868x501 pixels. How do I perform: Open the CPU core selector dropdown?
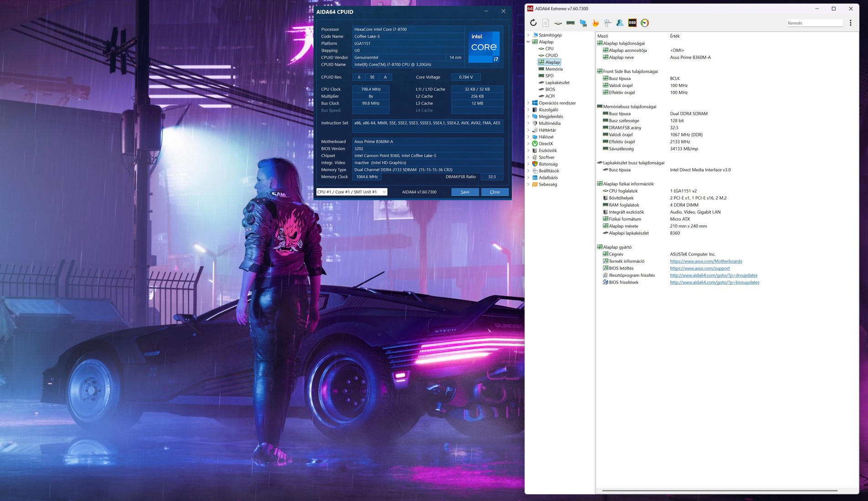352,192
